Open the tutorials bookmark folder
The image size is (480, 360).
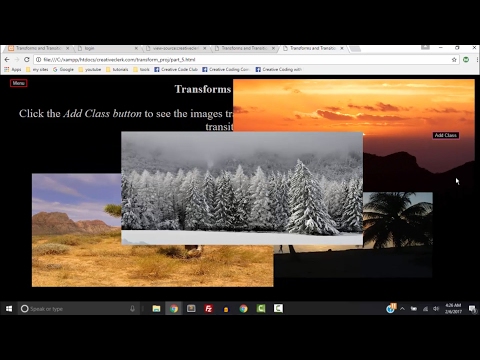(117, 69)
